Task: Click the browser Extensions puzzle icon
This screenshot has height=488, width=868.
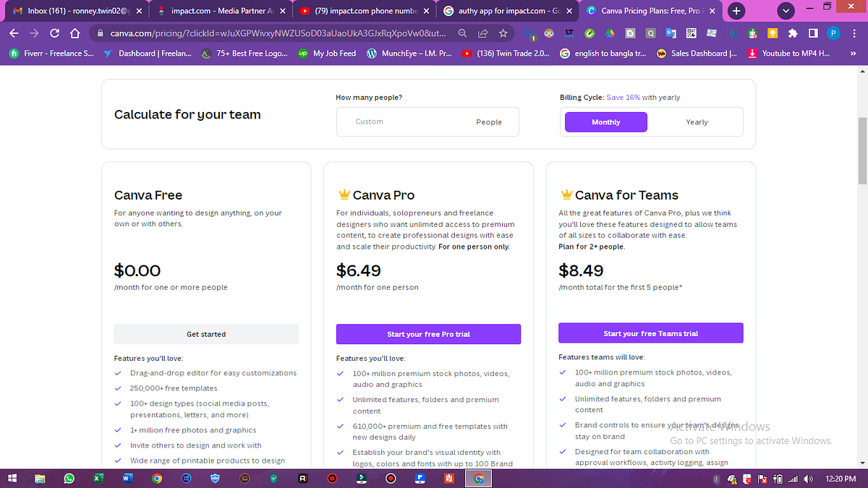Action: point(793,33)
